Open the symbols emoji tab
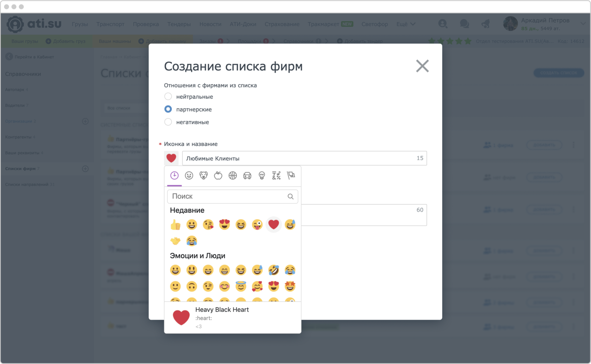Image resolution: width=591 pixels, height=364 pixels. (277, 175)
